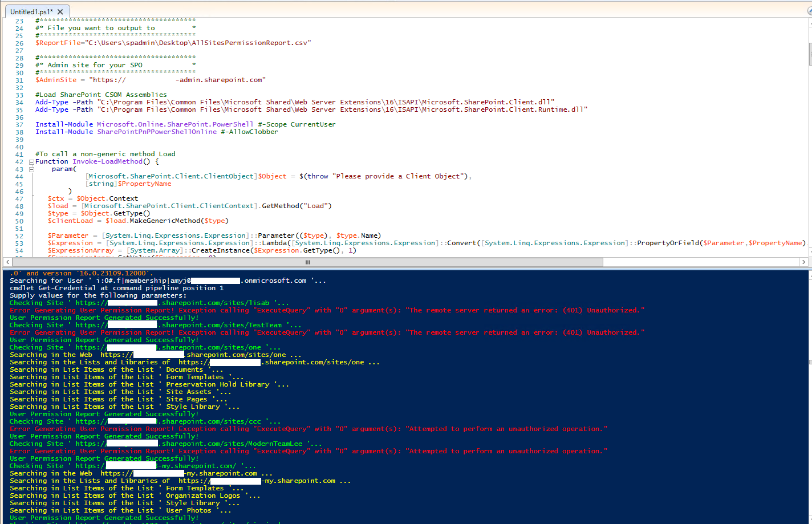The image size is (812, 524).
Task: Click console line for 'Preservation Hold Library'
Action: (149, 385)
